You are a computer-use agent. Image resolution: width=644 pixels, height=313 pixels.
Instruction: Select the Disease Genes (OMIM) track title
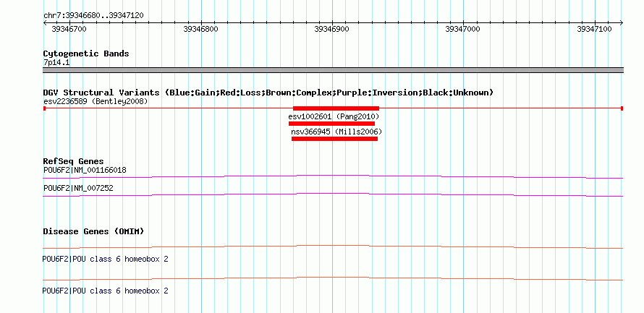point(93,231)
